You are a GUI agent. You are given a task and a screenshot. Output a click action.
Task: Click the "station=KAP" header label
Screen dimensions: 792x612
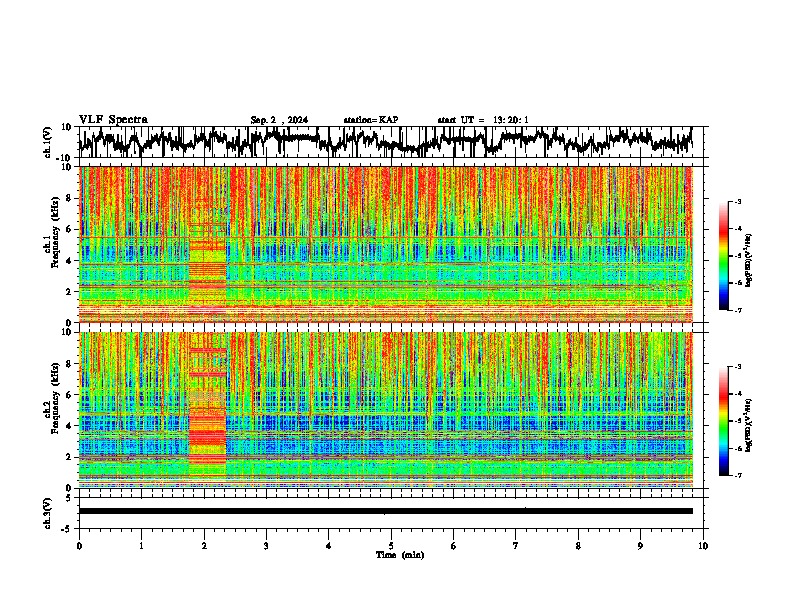coord(371,120)
